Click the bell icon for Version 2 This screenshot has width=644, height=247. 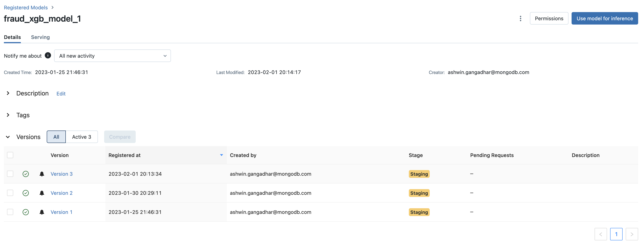point(42,193)
